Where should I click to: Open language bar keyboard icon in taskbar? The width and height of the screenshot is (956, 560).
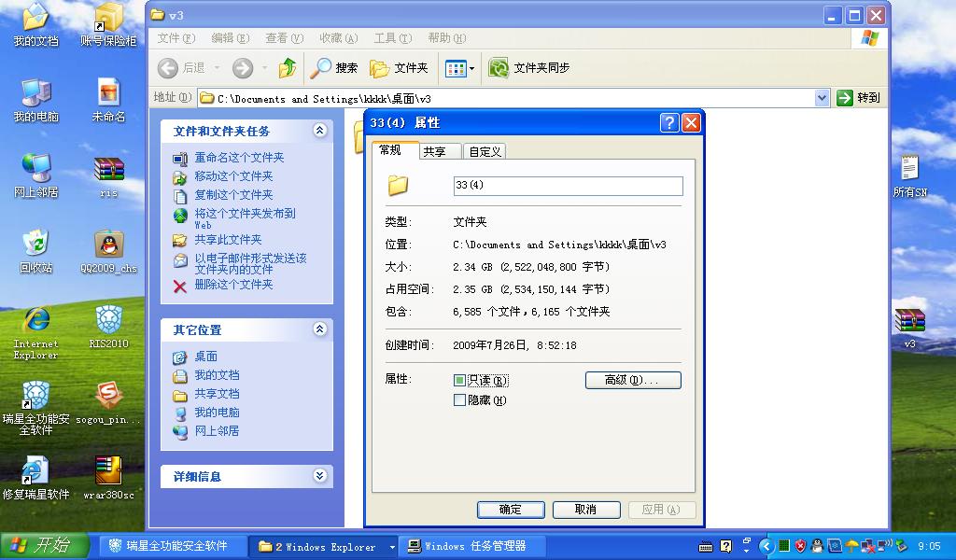(x=706, y=547)
